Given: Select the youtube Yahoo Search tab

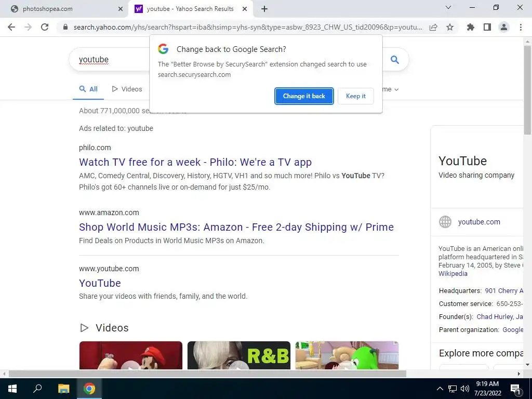Looking at the screenshot, I should click(x=190, y=9).
